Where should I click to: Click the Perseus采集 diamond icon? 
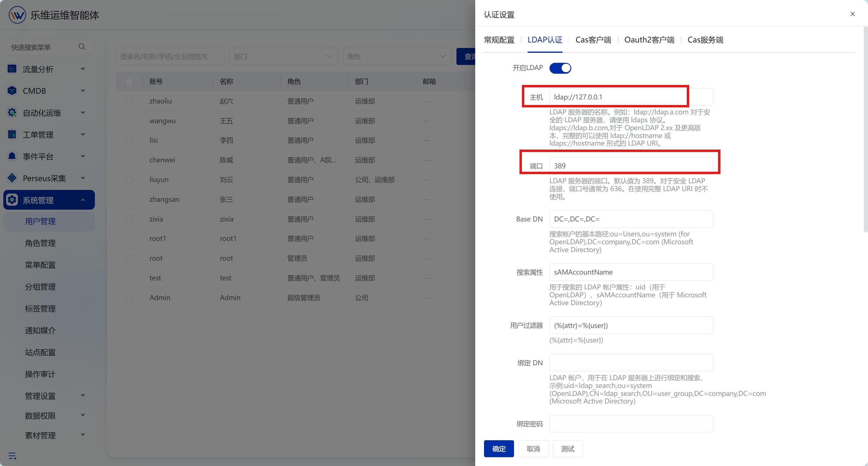[x=12, y=178]
